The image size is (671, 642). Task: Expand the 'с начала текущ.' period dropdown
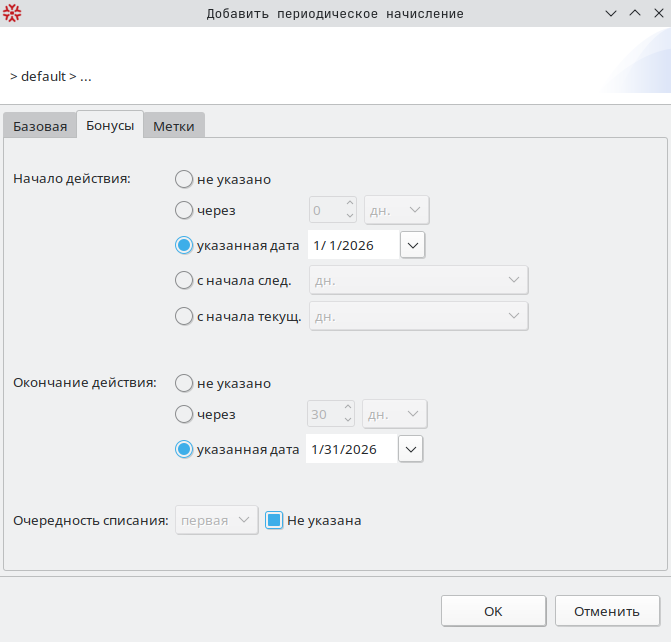pyautogui.click(x=418, y=316)
